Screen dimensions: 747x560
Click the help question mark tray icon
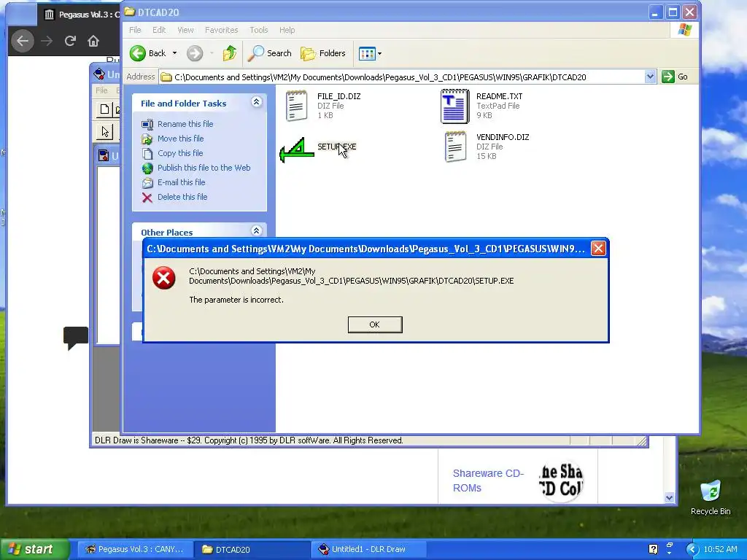653,550
